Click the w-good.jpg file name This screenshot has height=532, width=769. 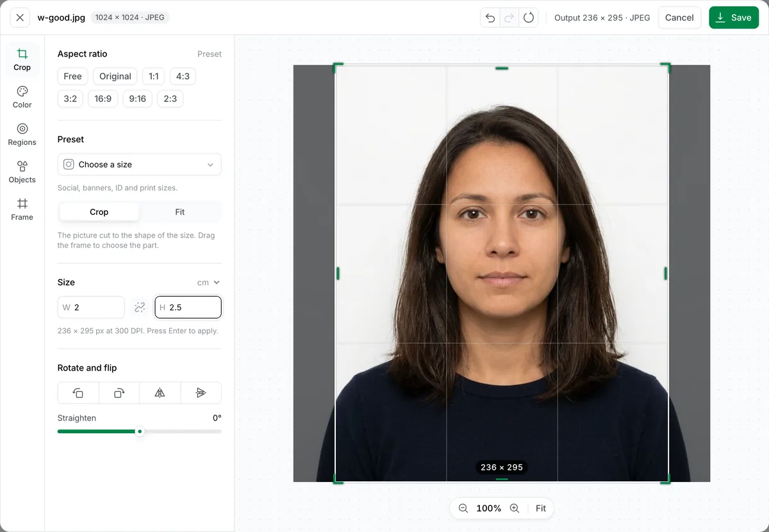pyautogui.click(x=62, y=17)
